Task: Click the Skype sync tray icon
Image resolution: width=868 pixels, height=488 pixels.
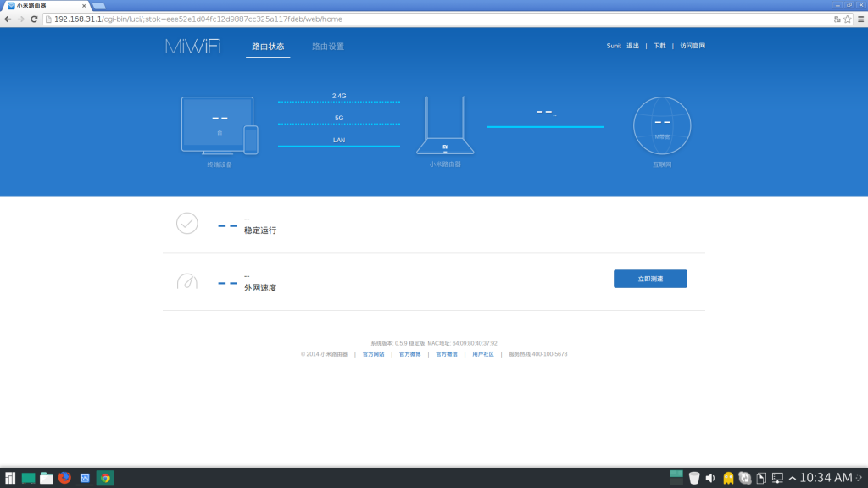Action: [x=744, y=478]
